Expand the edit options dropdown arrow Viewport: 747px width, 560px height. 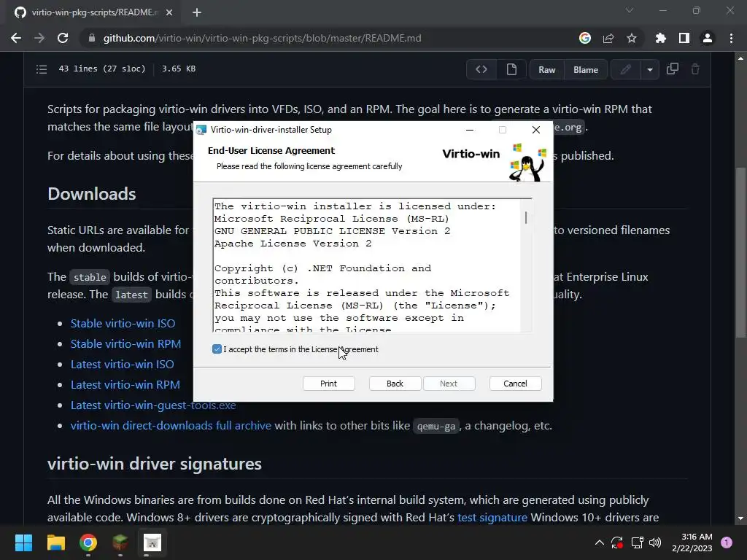[x=650, y=69]
